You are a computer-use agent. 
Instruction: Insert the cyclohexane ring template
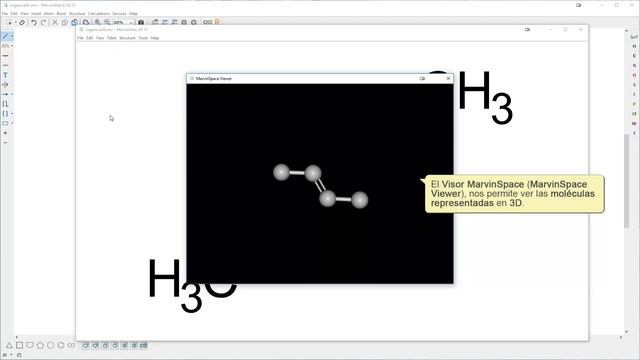pyautogui.click(x=51, y=346)
